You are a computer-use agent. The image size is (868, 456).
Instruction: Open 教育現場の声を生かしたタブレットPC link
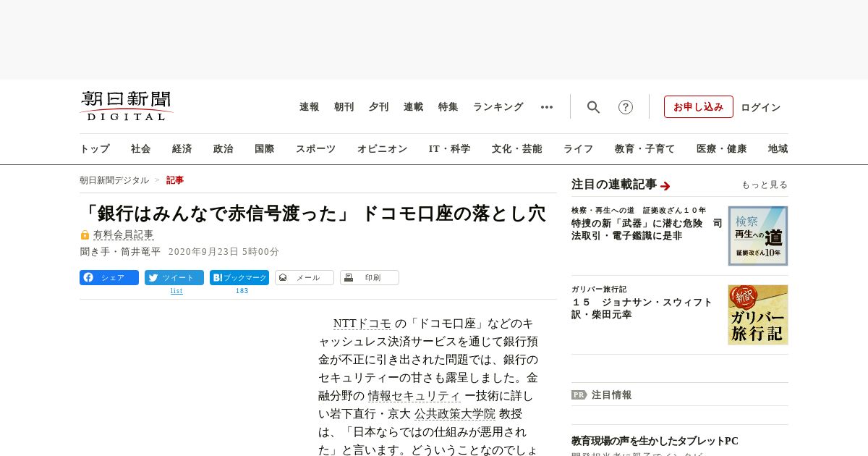tap(655, 441)
